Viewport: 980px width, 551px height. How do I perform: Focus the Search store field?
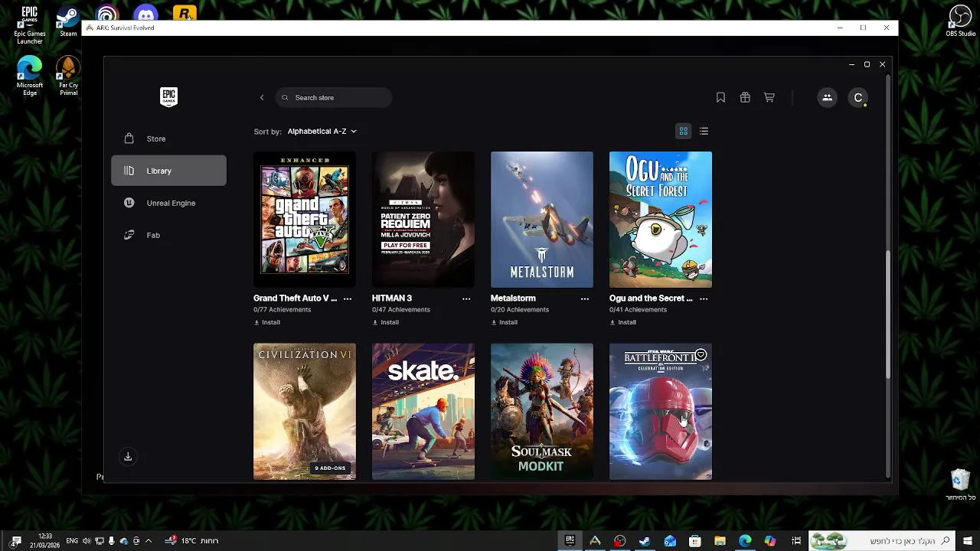334,97
